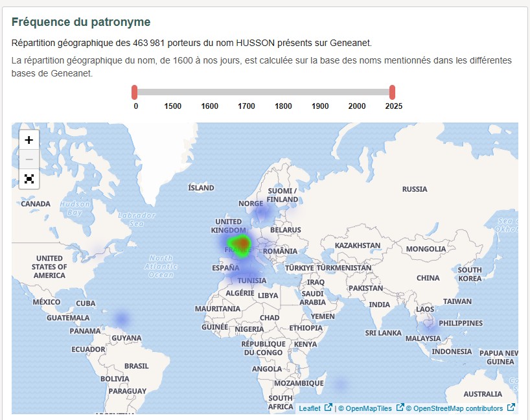Screen dimensions: 530x420
Task: Toggle fullscreen map view
Action: click(29, 179)
